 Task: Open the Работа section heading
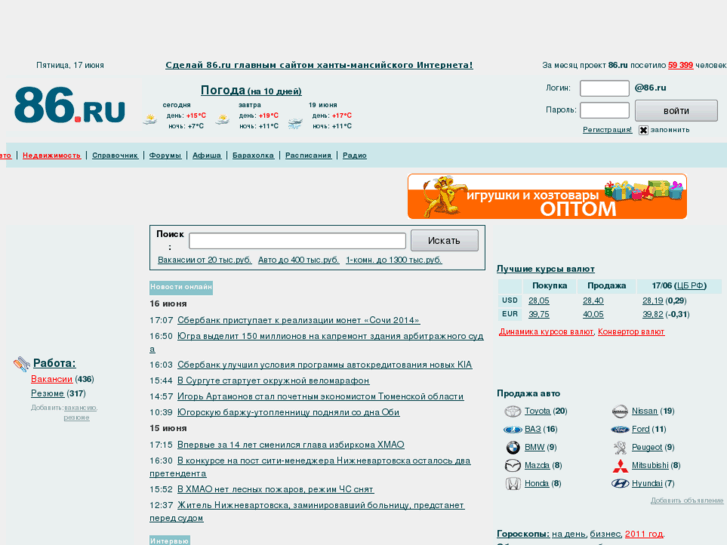pyautogui.click(x=54, y=363)
